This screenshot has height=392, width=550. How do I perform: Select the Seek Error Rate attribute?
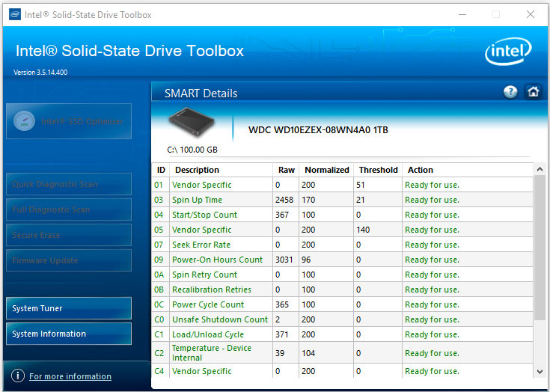pos(201,245)
